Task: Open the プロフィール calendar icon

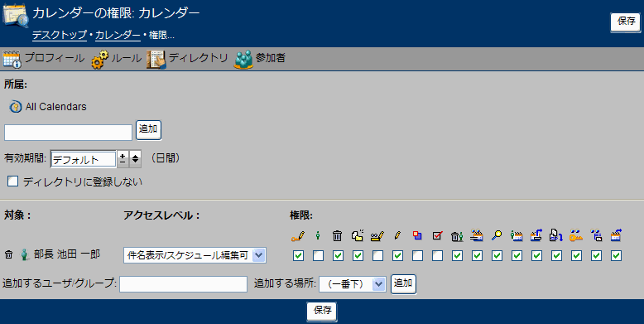Action: coord(12,59)
